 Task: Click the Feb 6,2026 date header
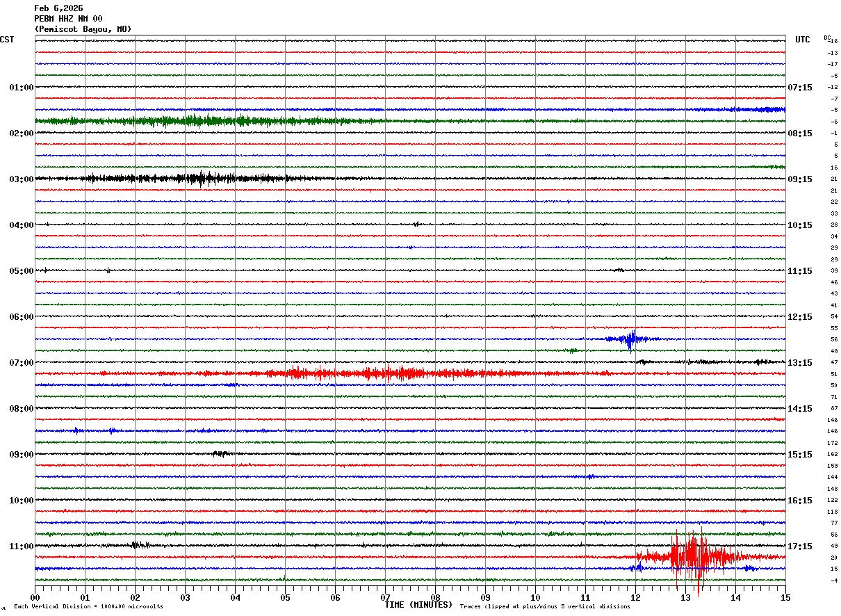[58, 8]
